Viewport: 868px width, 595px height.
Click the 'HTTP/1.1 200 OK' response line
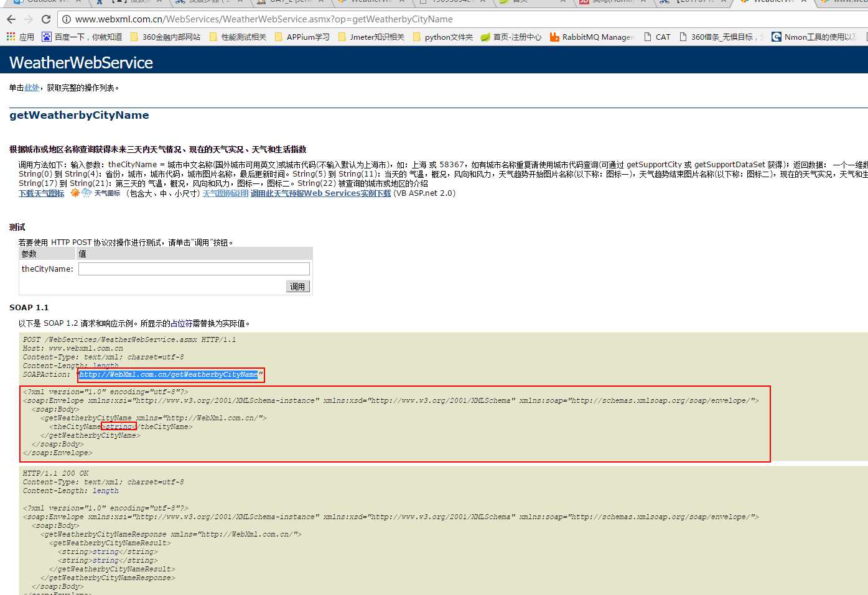pyautogui.click(x=55, y=473)
